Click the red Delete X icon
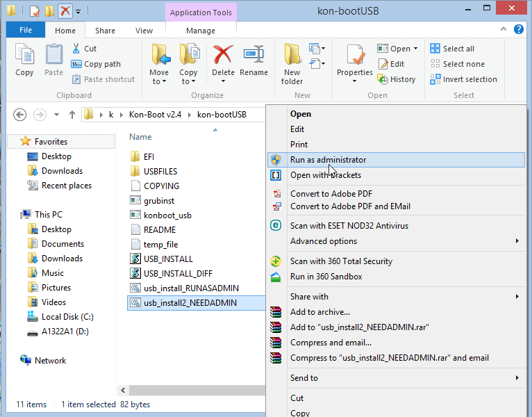The image size is (532, 417). pyautogui.click(x=223, y=54)
